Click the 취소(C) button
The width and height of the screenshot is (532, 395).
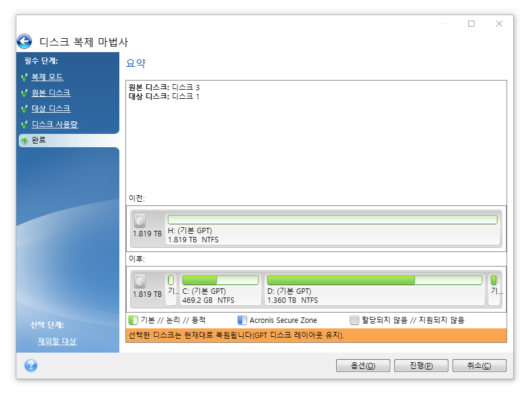coord(479,365)
